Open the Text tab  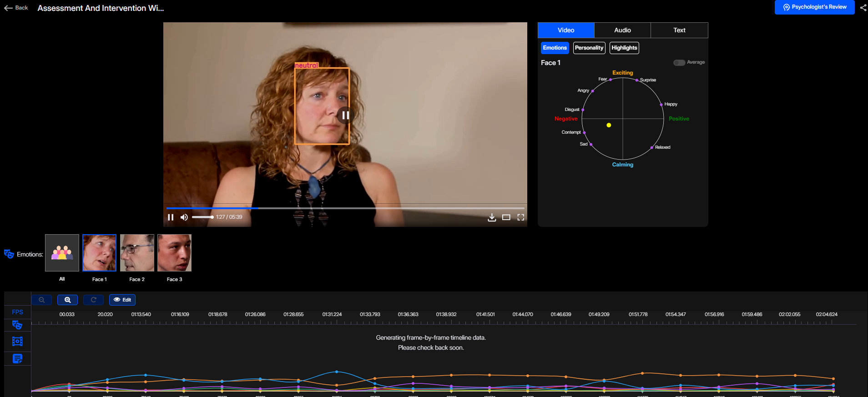pos(679,30)
